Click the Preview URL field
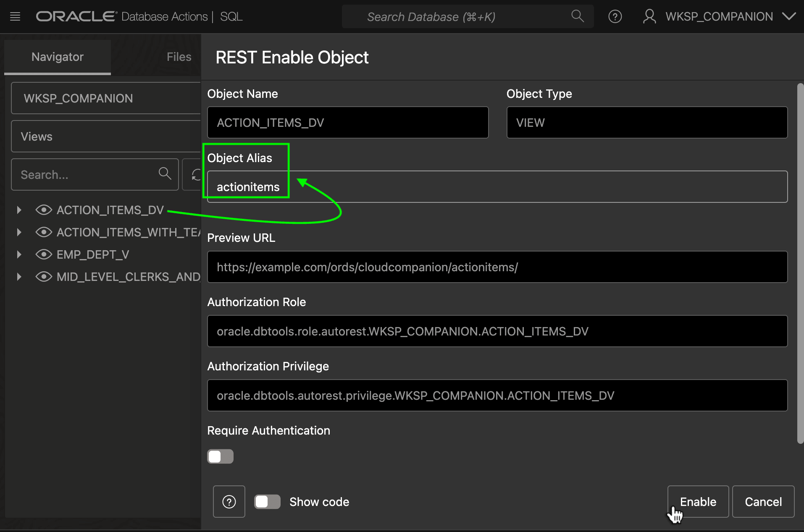 (x=497, y=267)
